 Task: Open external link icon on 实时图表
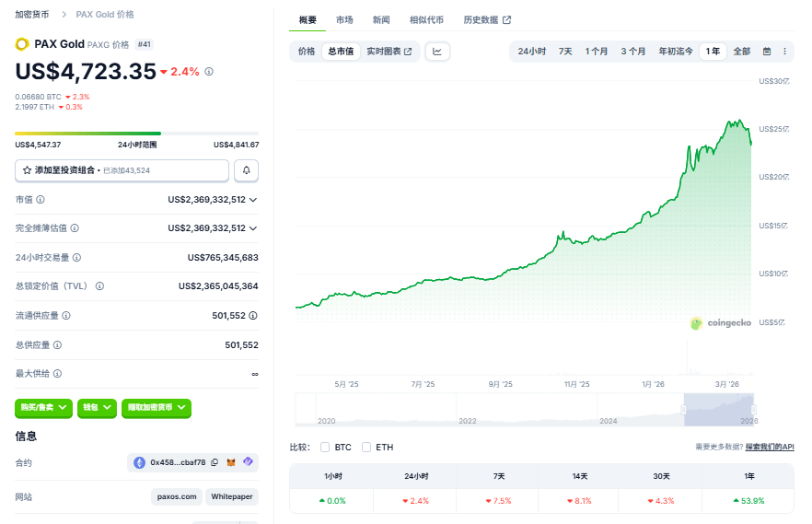(x=408, y=52)
